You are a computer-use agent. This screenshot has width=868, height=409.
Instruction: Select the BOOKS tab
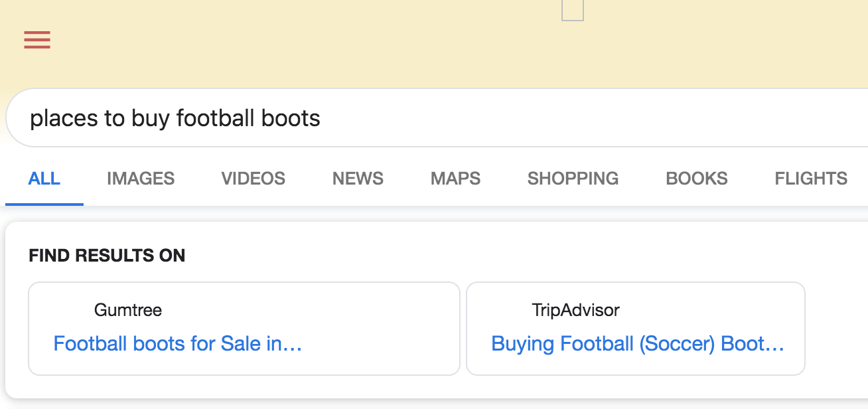[697, 179]
